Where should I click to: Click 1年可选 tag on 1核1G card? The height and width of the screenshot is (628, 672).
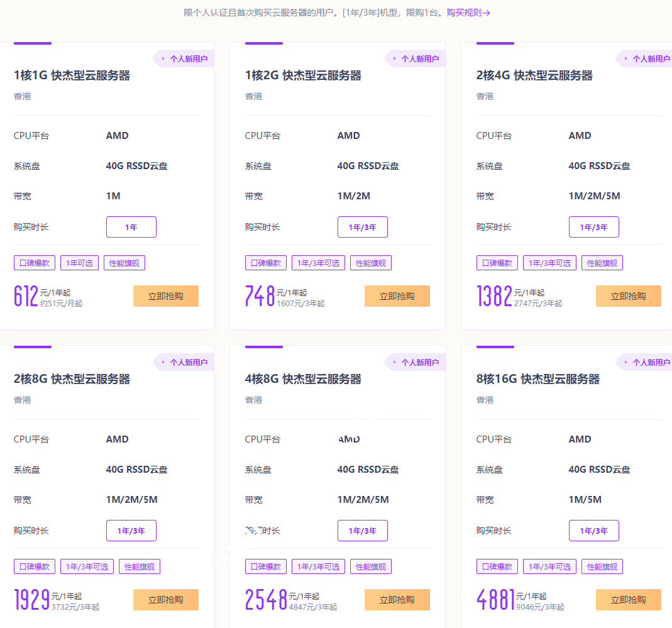(80, 263)
